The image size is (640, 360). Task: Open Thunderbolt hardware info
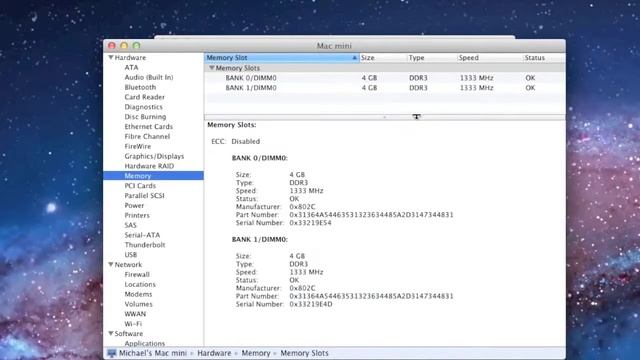coord(144,245)
